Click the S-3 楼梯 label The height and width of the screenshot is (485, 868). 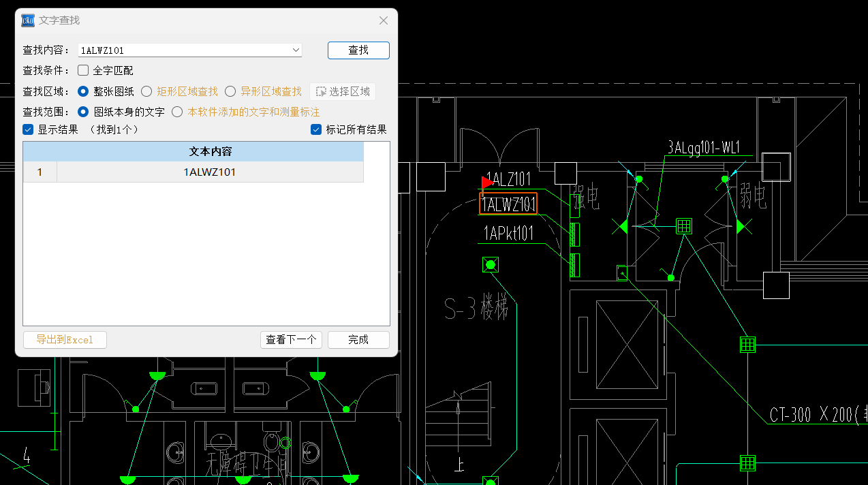(477, 309)
